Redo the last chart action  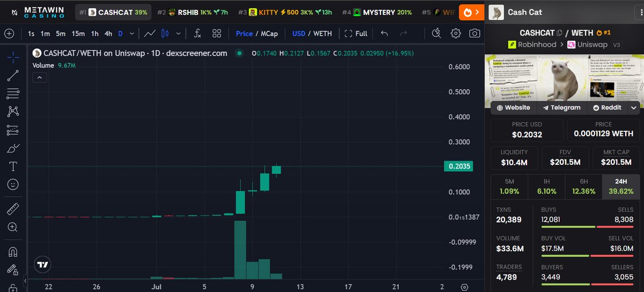pos(404,33)
